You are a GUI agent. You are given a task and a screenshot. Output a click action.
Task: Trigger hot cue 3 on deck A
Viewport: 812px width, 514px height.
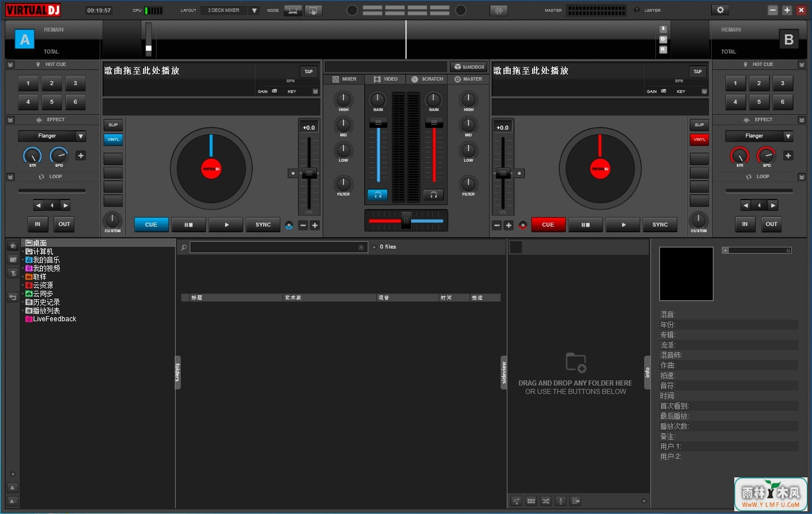[x=75, y=83]
